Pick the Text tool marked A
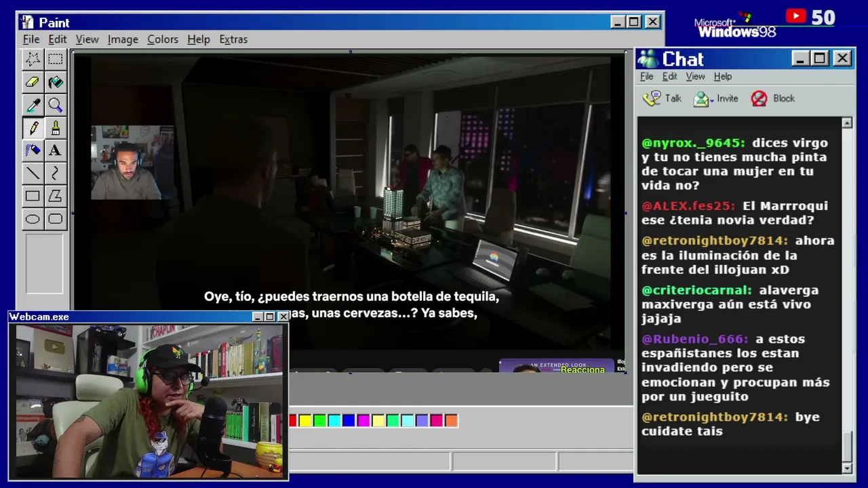This screenshot has height=488, width=868. pos(56,150)
